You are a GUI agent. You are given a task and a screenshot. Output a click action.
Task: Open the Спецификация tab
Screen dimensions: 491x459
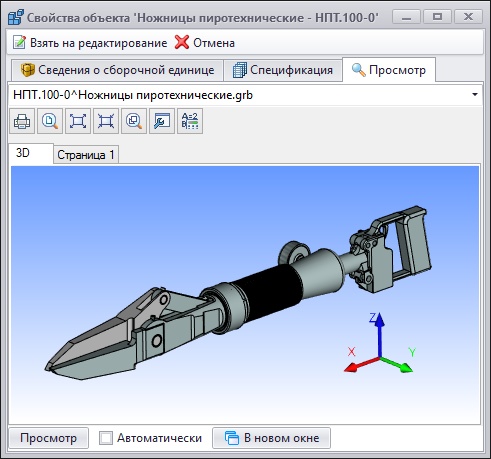(283, 70)
